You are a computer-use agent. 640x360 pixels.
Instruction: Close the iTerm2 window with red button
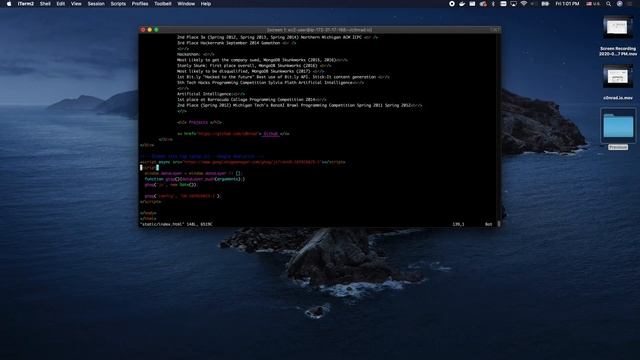point(143,30)
